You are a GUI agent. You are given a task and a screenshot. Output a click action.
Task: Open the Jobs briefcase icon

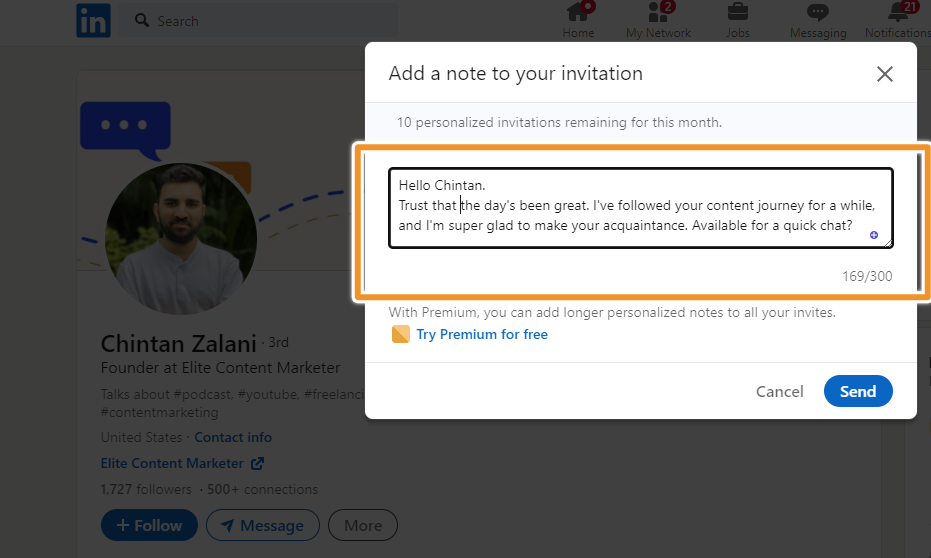pos(737,12)
